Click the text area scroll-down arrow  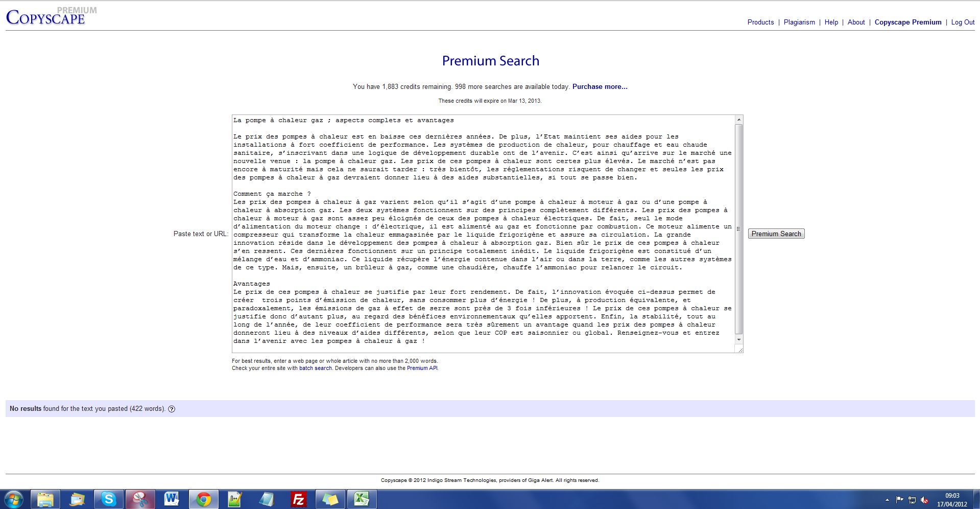click(738, 340)
